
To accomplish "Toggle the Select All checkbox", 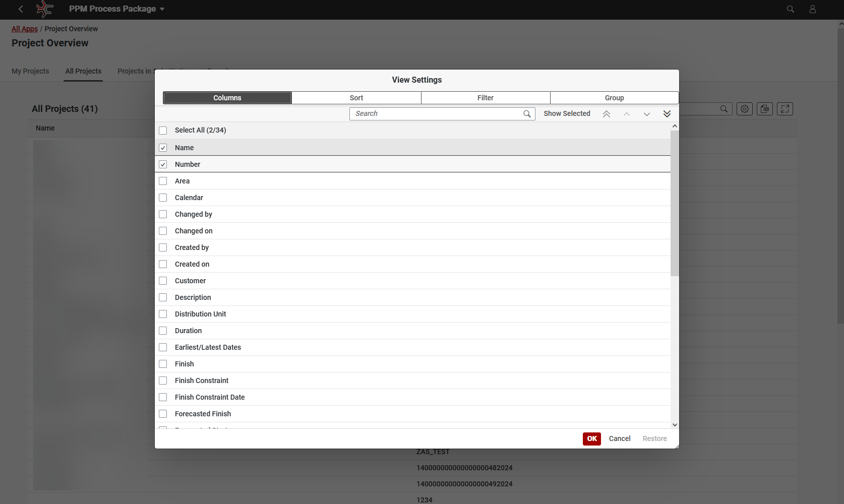I will click(x=163, y=131).
